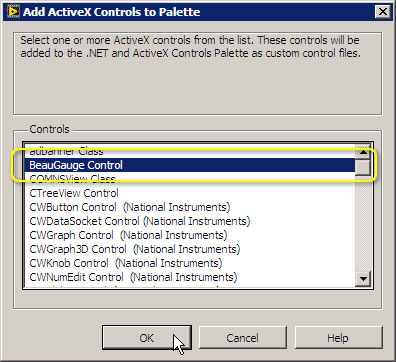Click the scrollbar up arrow
The height and width of the screenshot is (362, 396).
pos(363,152)
